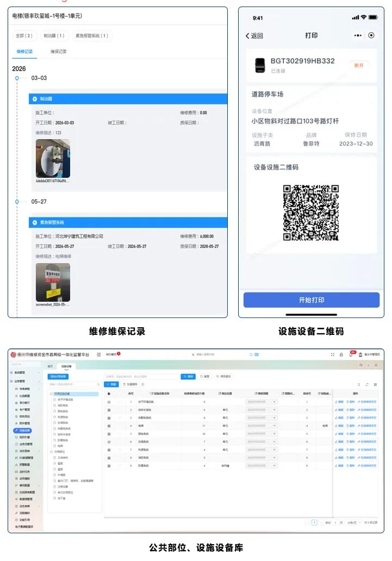The width and height of the screenshot is (392, 561).
Task: Select the 制动器(1) filter chip
Action: coord(54,36)
